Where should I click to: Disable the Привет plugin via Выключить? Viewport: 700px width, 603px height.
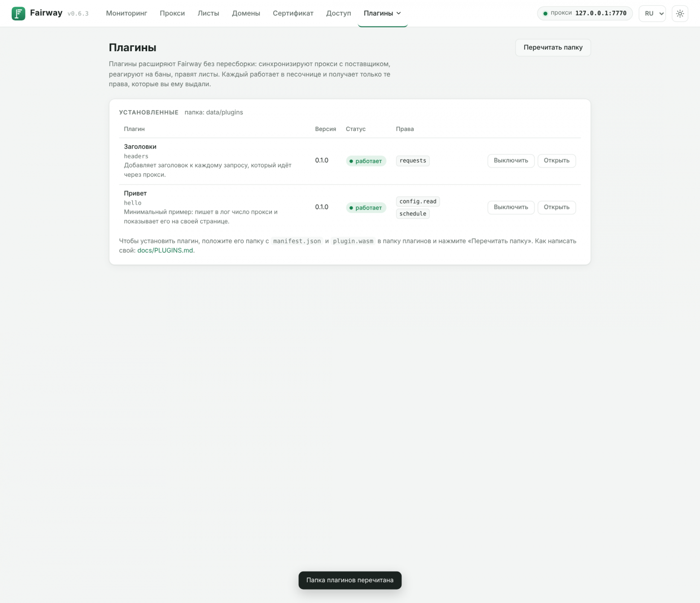[511, 207]
